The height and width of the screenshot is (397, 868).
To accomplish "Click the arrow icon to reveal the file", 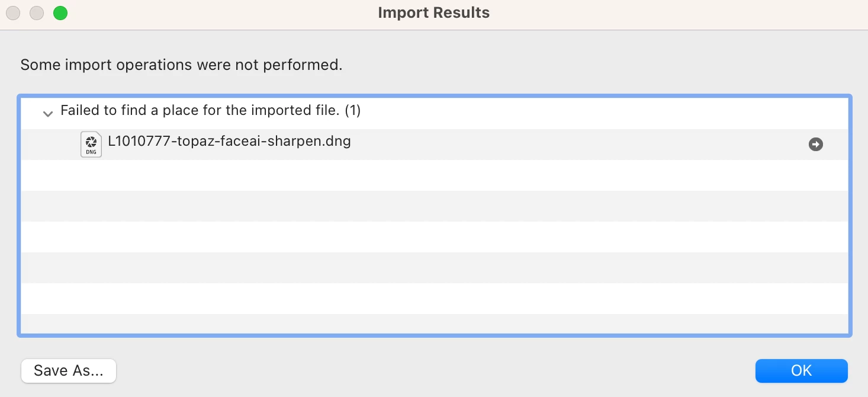I will (x=815, y=144).
